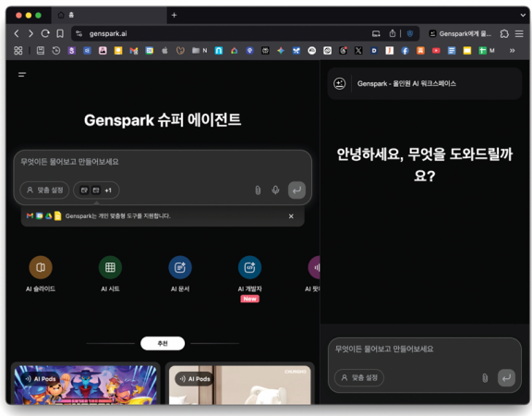Send the side panel prompt
The height and width of the screenshot is (416, 532).
[x=506, y=377]
